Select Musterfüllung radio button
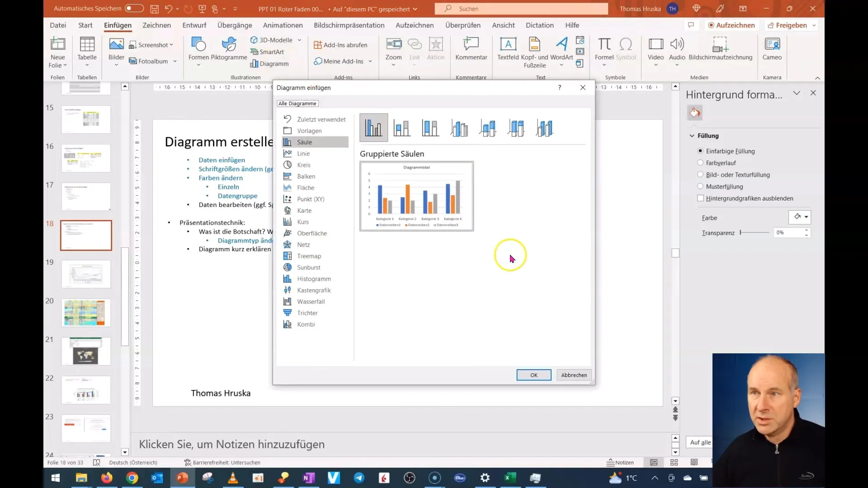Image resolution: width=868 pixels, height=488 pixels. pos(700,186)
